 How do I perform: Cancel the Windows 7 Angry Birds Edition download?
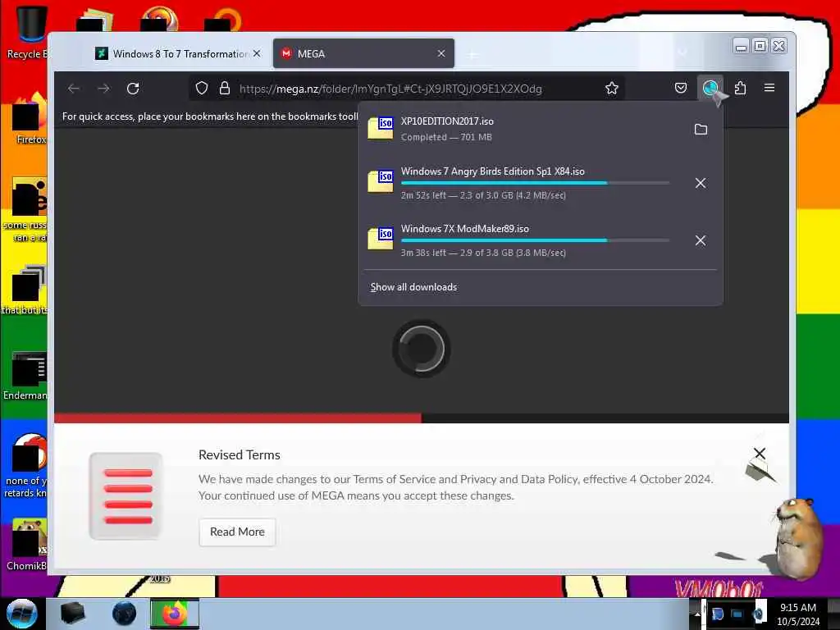[x=701, y=183]
